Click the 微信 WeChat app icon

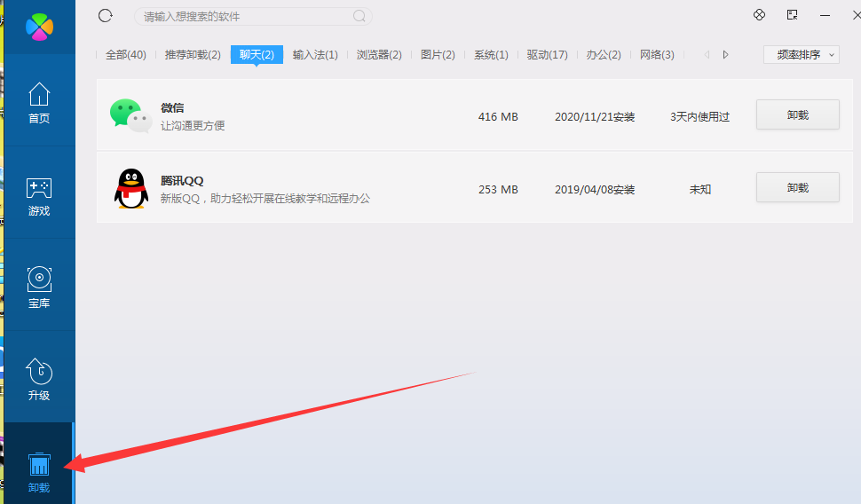pos(131,115)
